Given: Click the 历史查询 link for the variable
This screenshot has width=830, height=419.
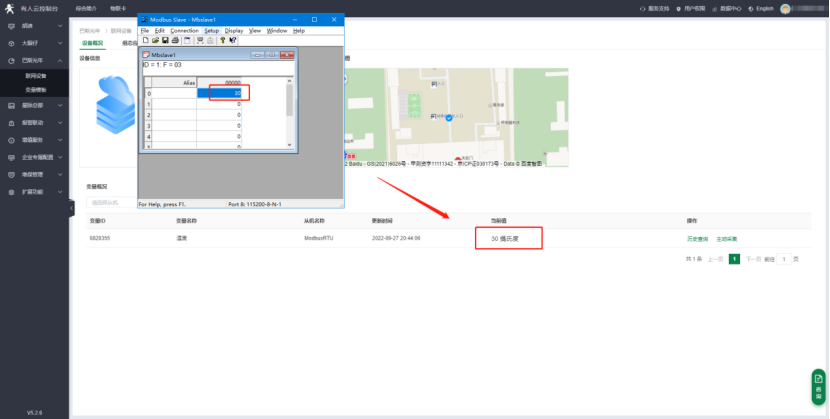Looking at the screenshot, I should point(697,239).
